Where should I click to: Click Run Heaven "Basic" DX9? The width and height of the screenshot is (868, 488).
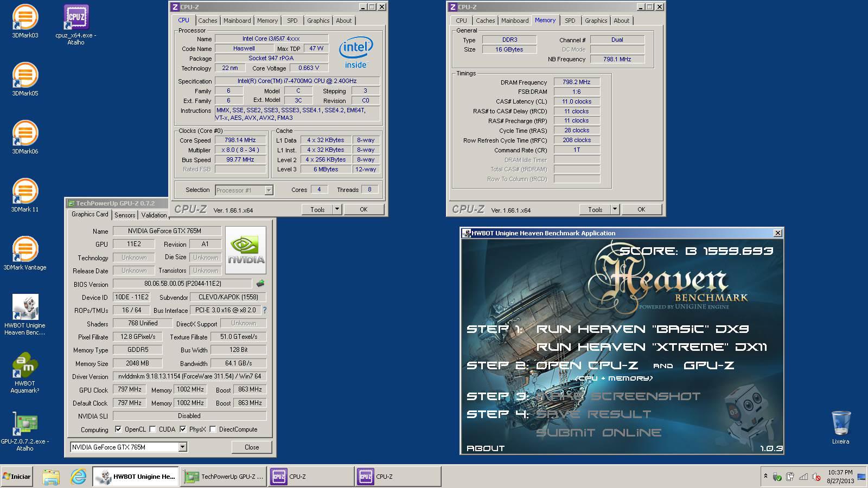(642, 329)
